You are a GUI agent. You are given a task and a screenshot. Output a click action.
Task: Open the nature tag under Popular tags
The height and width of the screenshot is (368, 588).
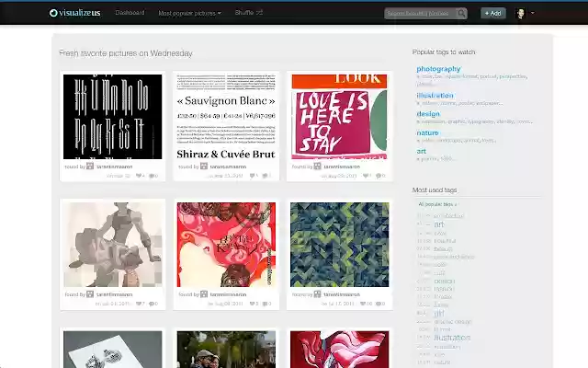pos(427,132)
